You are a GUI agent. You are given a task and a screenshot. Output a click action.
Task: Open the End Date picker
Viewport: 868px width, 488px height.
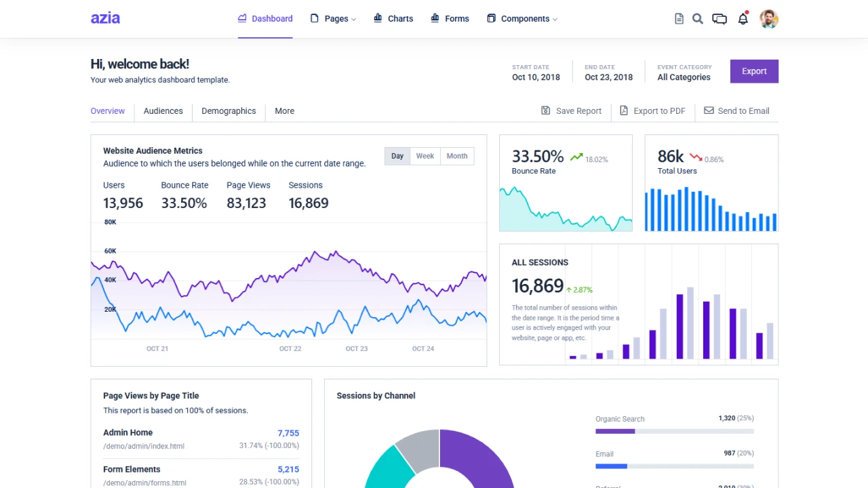coord(608,72)
